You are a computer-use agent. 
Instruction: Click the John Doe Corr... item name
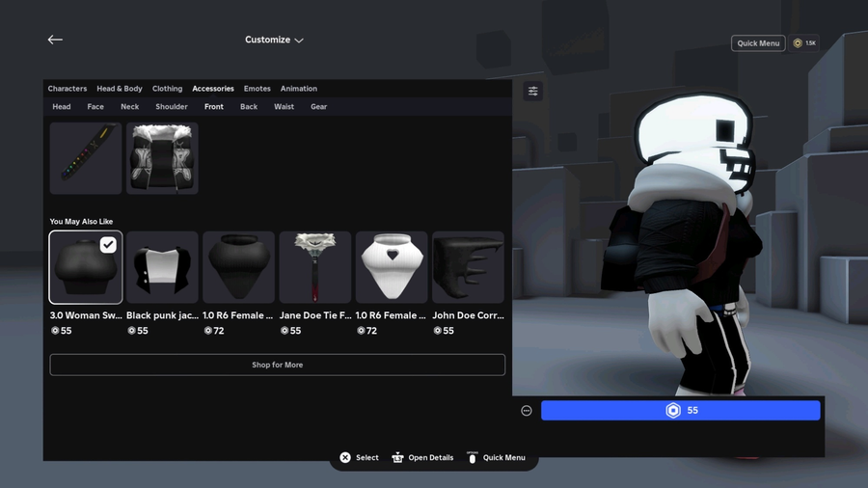coord(468,315)
